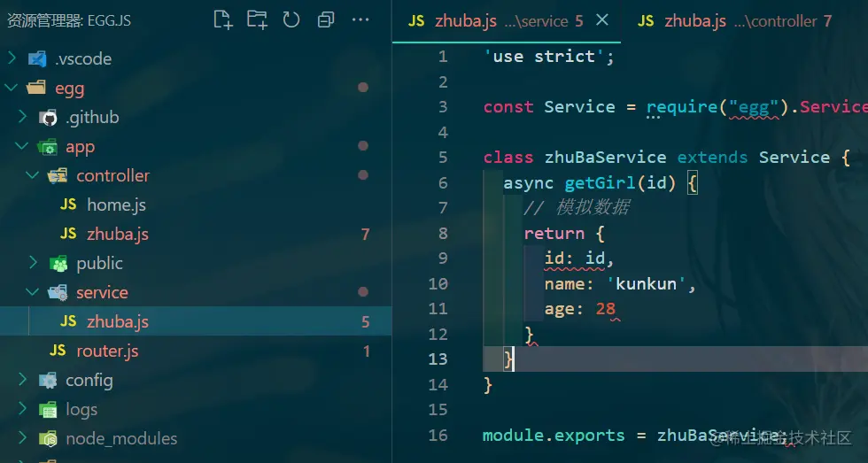The height and width of the screenshot is (463, 868).
Task: Expand the .github folder chevron
Action: pyautogui.click(x=22, y=117)
